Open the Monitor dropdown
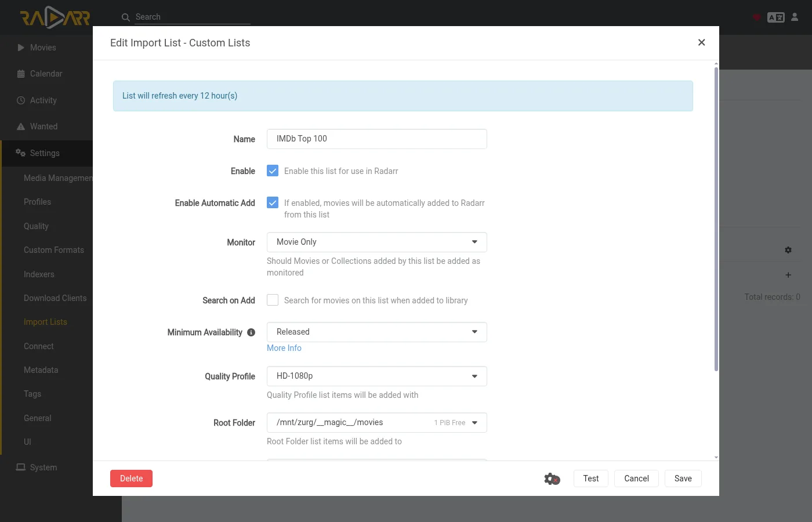812x522 pixels. click(377, 242)
